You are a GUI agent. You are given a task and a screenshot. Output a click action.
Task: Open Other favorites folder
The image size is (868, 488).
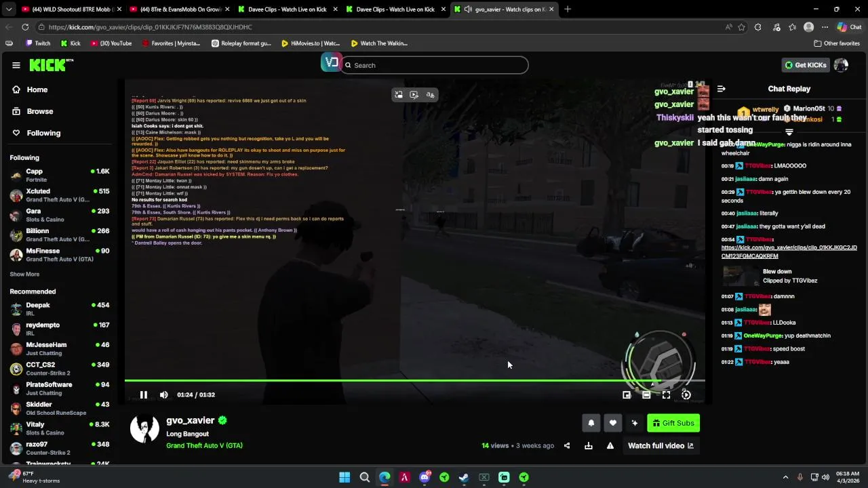pyautogui.click(x=837, y=43)
